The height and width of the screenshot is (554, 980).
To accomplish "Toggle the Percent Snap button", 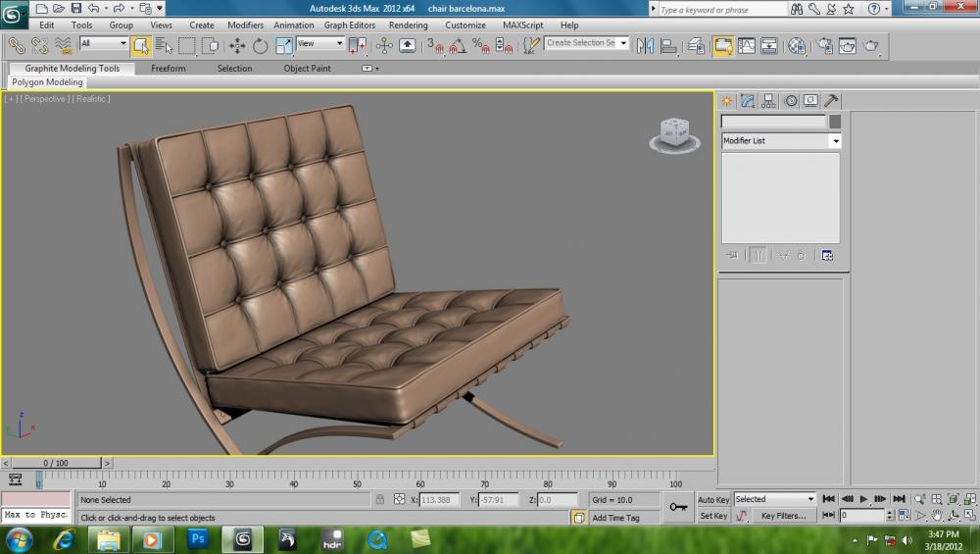I will (480, 46).
